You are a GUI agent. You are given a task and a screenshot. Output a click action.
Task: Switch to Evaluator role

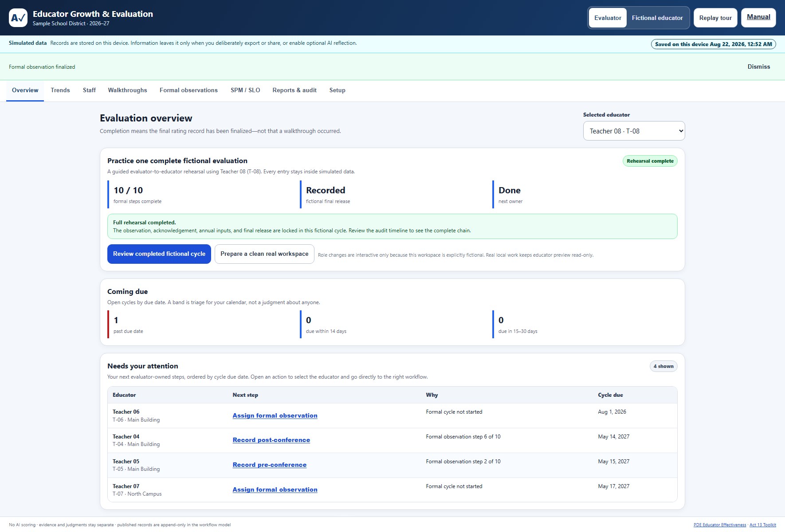[608, 18]
